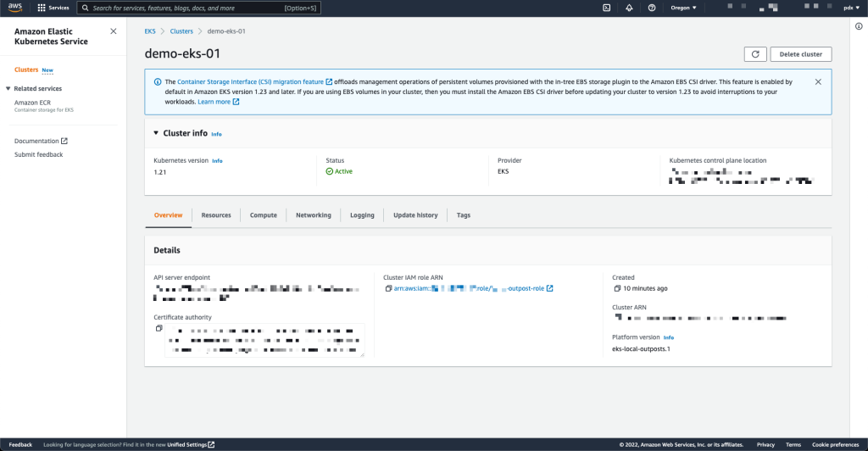Open the Documentation link
Viewport: 868px width, 451px height.
(x=36, y=141)
